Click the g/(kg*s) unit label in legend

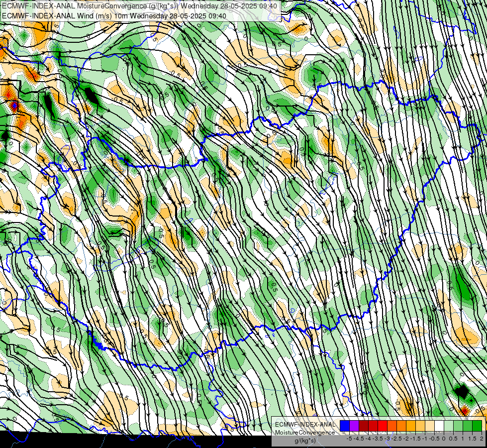tap(305, 441)
